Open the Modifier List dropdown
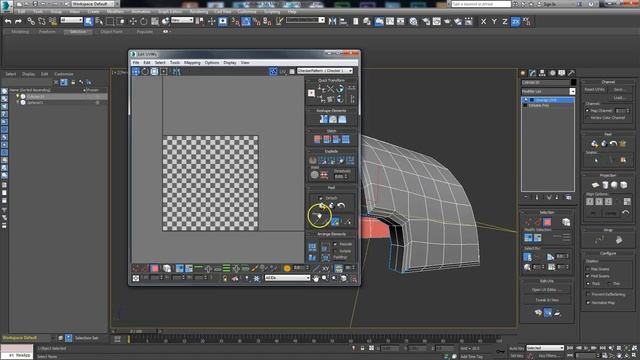This screenshot has height=360, width=640. coord(548,92)
